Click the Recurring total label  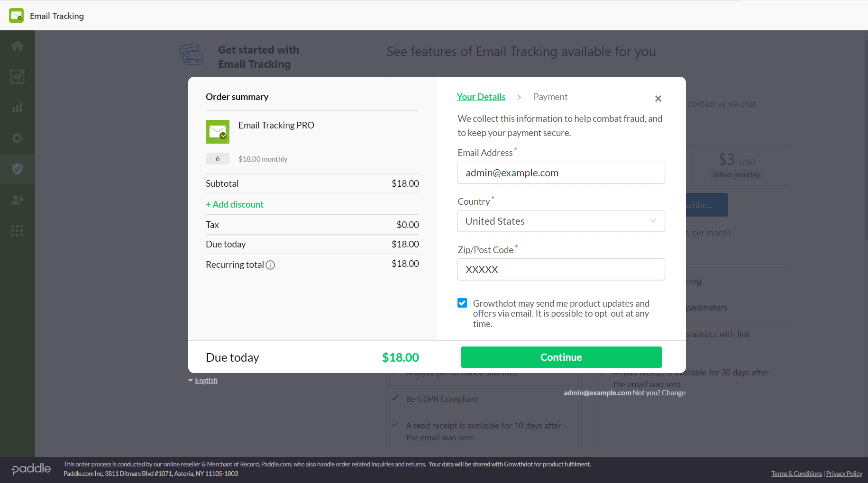coord(235,264)
